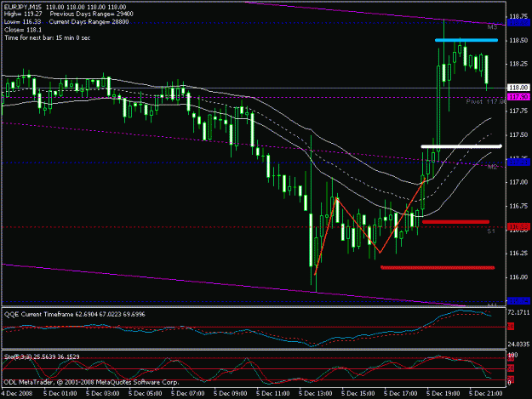Click the S1 level label
The height and width of the screenshot is (399, 532).
pyautogui.click(x=491, y=231)
